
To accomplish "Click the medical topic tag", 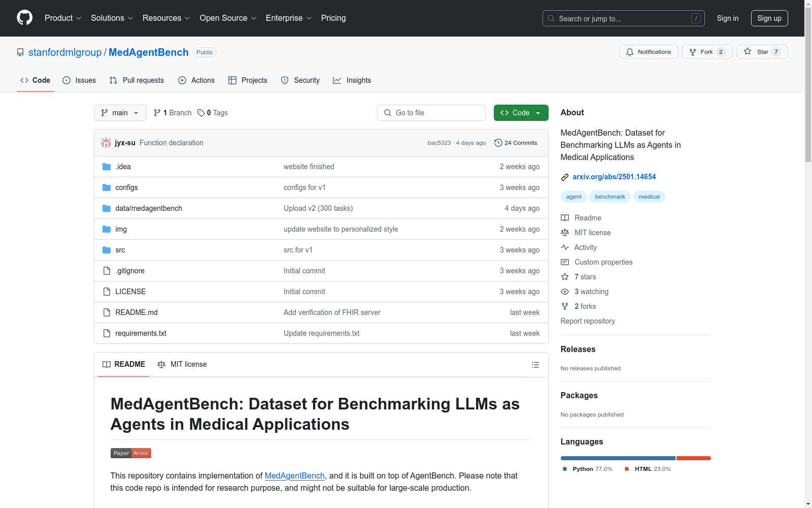I will [649, 197].
